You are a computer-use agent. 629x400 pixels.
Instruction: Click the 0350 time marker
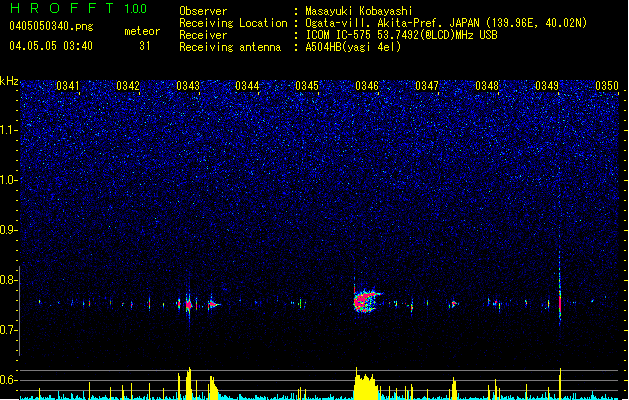coord(607,85)
